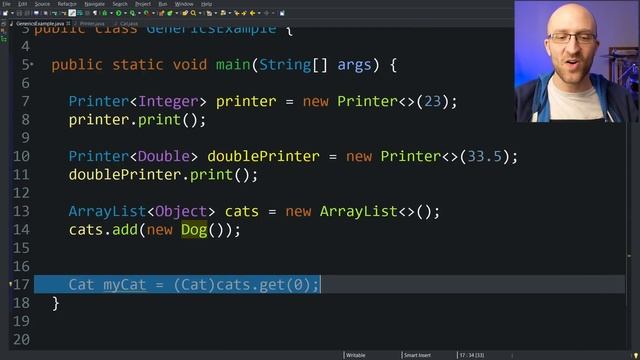Click the lightbulb tip icon in status bar
The image size is (640, 360).
pos(636,356)
